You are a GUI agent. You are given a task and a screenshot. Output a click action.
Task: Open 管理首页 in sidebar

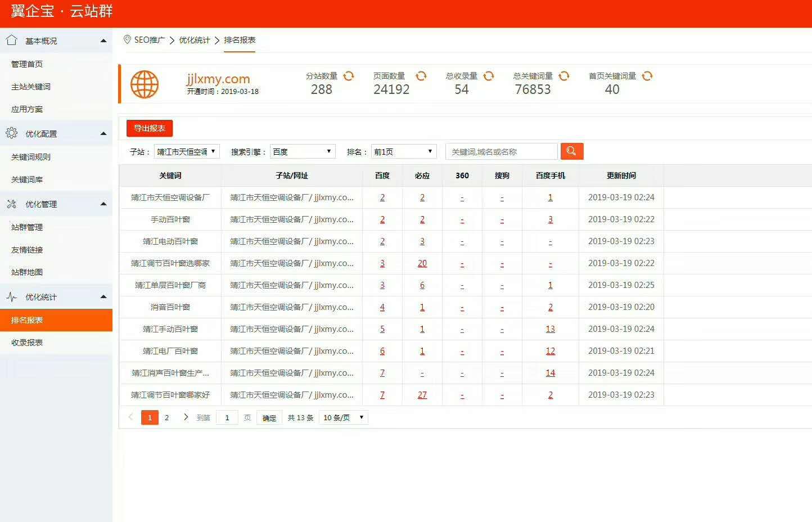coord(27,64)
